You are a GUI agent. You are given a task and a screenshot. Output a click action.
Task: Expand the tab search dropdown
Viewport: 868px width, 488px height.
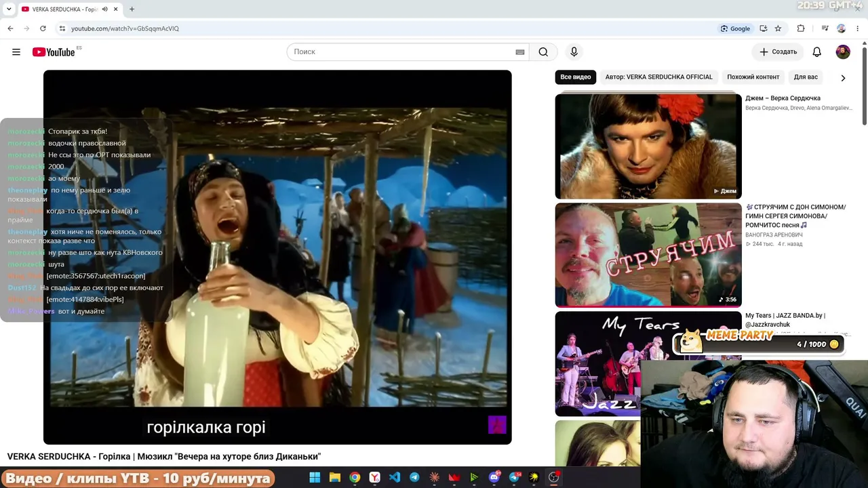(9, 9)
